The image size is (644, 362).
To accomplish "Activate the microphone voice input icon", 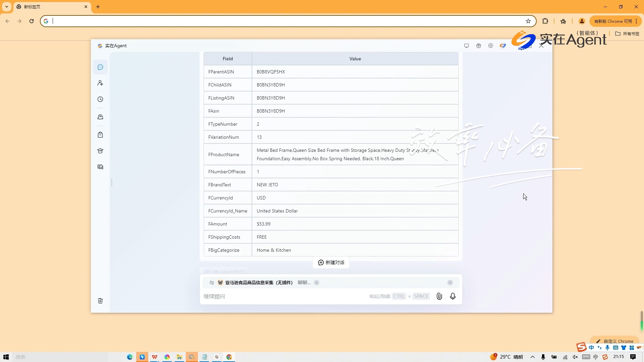I will tap(453, 296).
